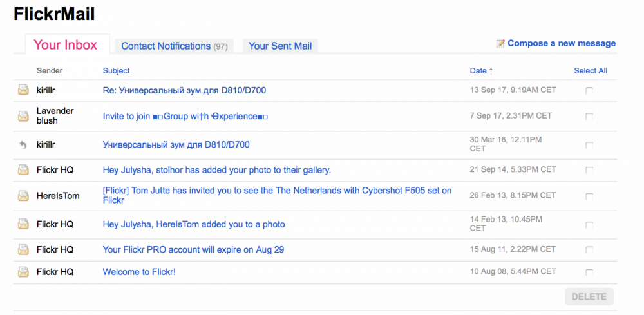The width and height of the screenshot is (644, 315).
Task: Tick checkbox for 26 Feb 13 message
Action: click(x=589, y=196)
